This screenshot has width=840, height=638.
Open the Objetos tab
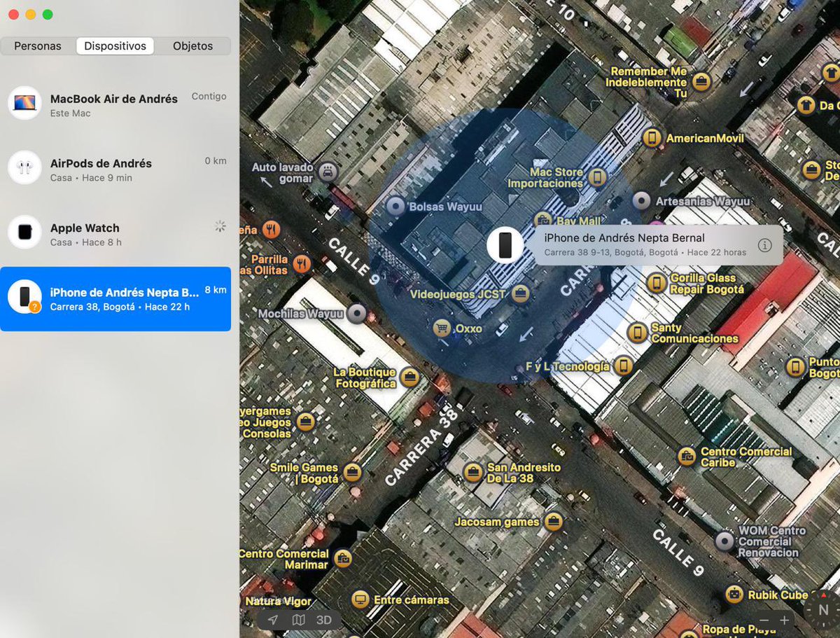(x=192, y=46)
